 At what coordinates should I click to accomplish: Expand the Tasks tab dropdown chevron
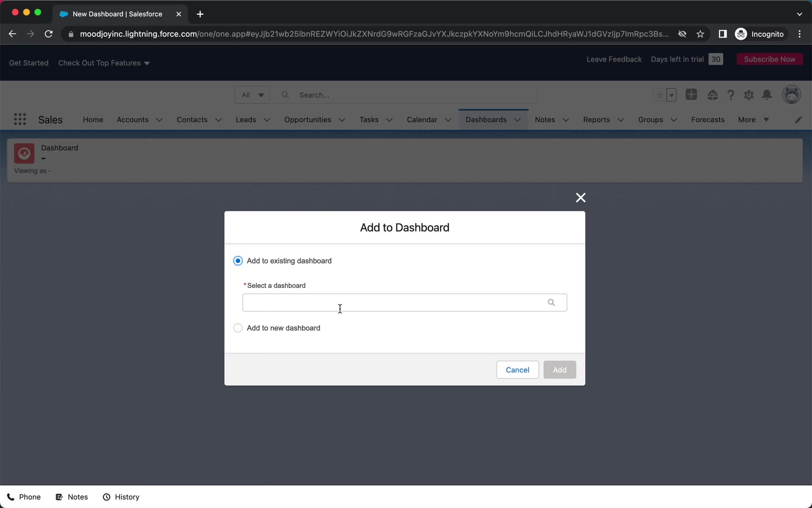click(389, 120)
